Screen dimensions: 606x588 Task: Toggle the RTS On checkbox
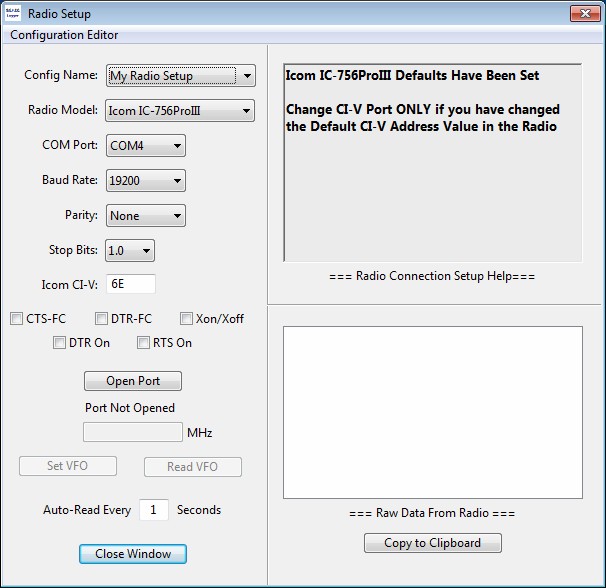tap(144, 343)
